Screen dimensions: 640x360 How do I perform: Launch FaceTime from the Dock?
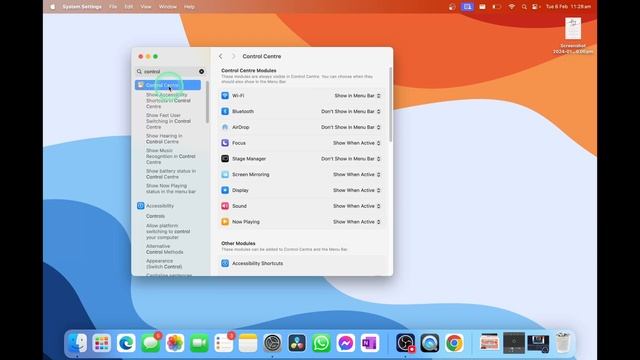(199, 343)
